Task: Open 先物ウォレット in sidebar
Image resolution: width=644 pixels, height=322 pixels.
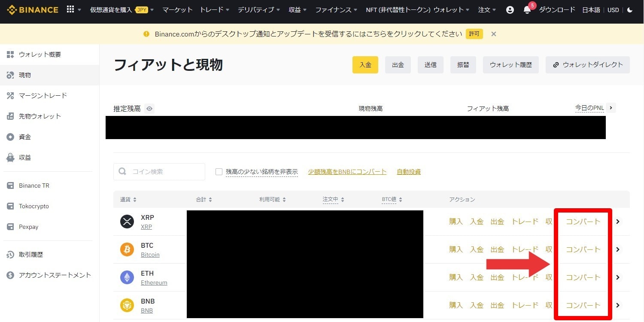Action: [49, 116]
